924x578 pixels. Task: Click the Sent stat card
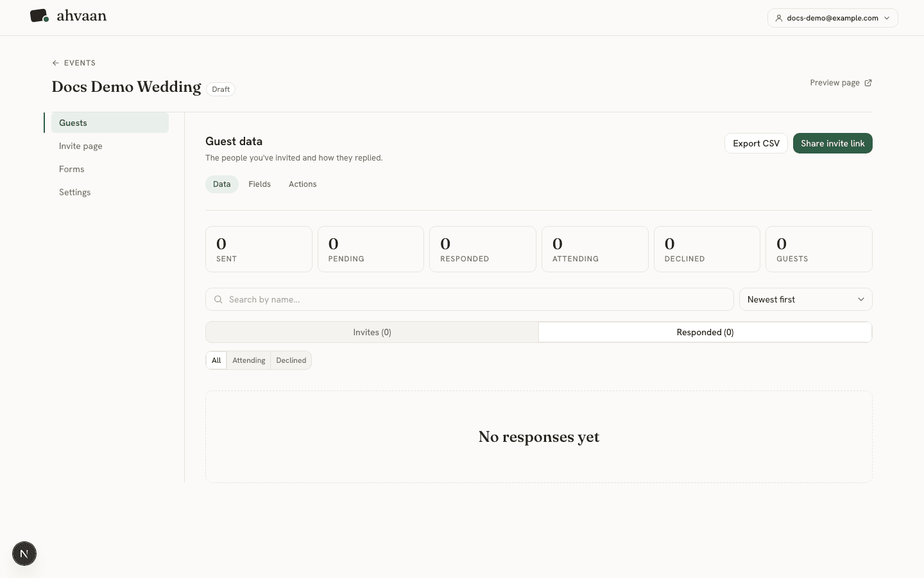click(x=259, y=249)
